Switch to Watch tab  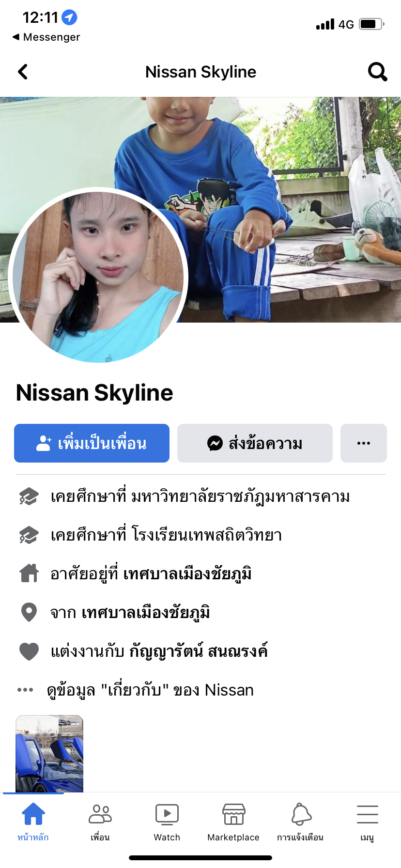(167, 821)
